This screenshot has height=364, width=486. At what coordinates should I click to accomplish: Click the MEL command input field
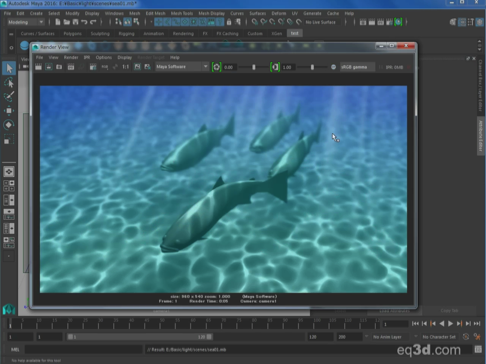point(83,349)
